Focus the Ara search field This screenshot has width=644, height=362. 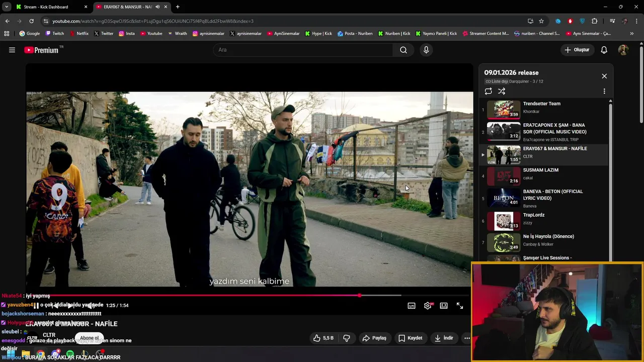303,50
